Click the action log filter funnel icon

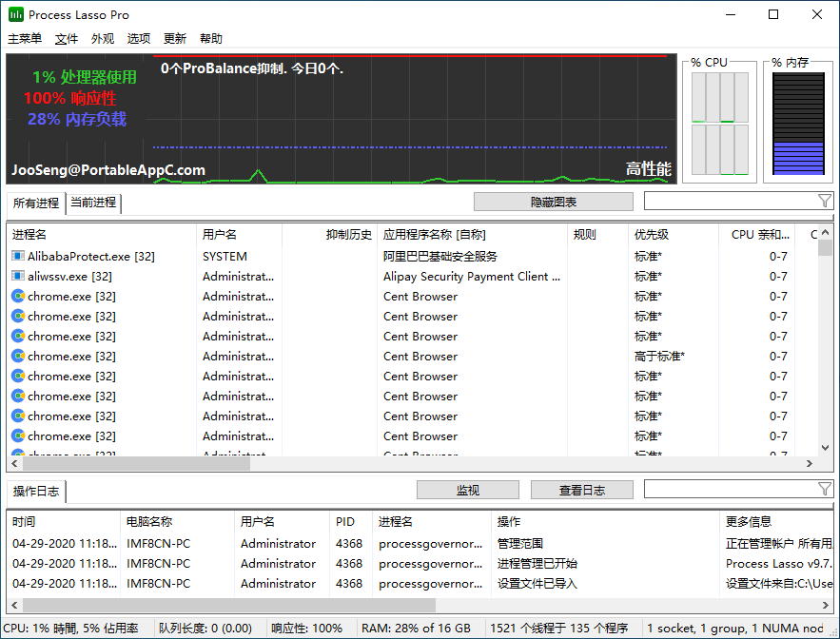click(824, 489)
